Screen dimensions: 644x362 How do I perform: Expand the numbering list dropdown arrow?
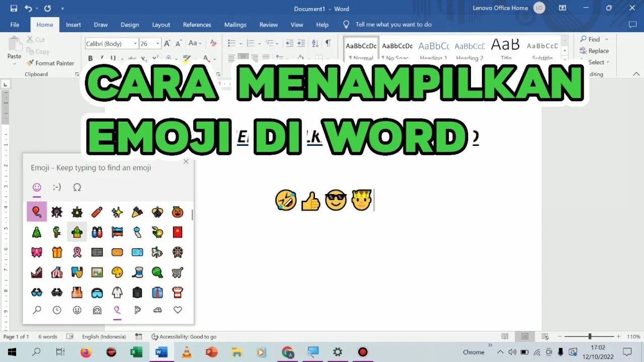click(260, 44)
